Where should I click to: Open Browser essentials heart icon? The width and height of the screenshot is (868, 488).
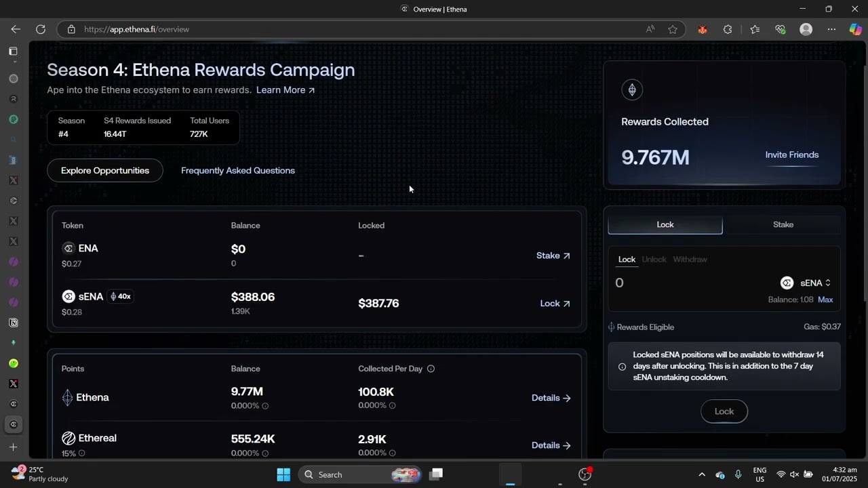point(780,29)
